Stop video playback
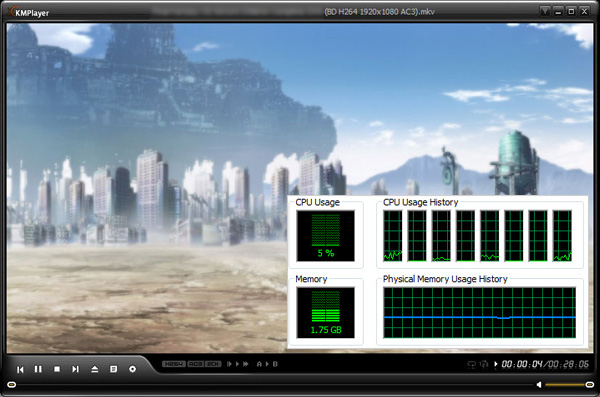 (x=57, y=369)
